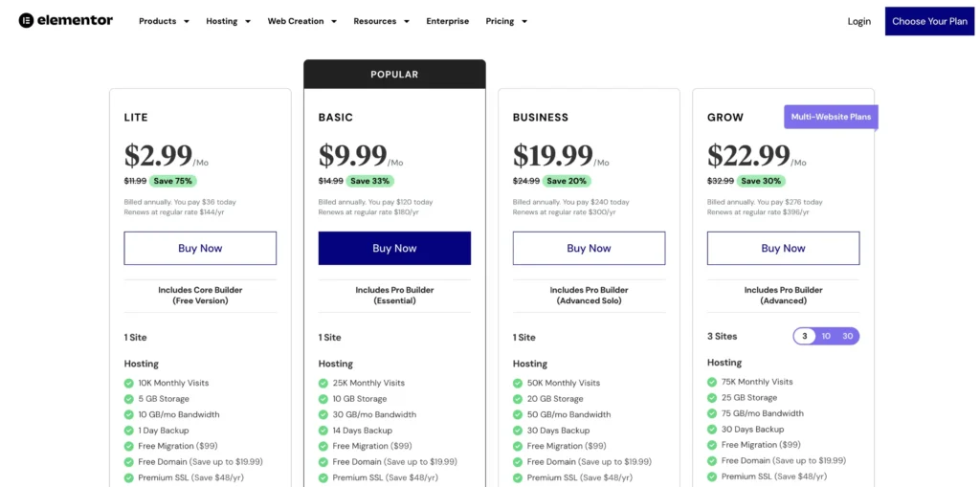Select 3 sites option in Grow plan
The width and height of the screenshot is (980, 487).
(x=805, y=336)
